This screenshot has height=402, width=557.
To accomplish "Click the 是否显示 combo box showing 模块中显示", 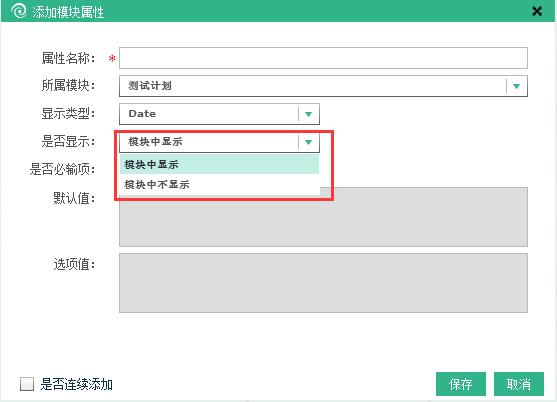I will (x=219, y=142).
